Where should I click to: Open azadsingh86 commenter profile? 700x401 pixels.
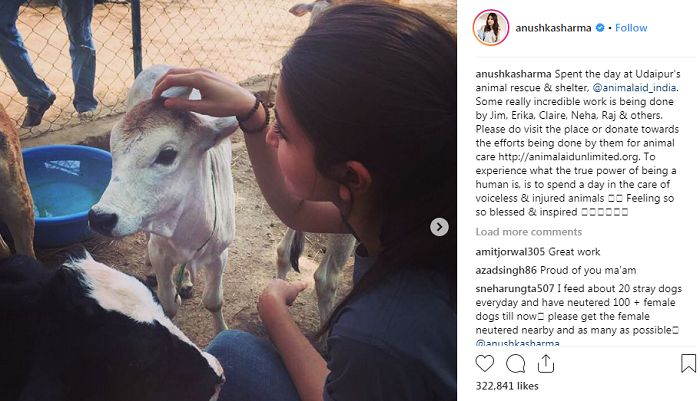click(506, 270)
